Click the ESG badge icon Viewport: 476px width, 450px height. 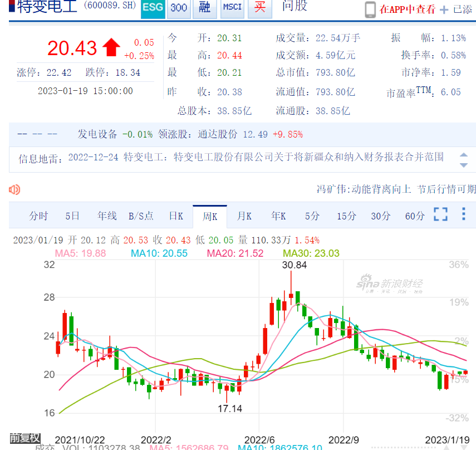coord(153,8)
